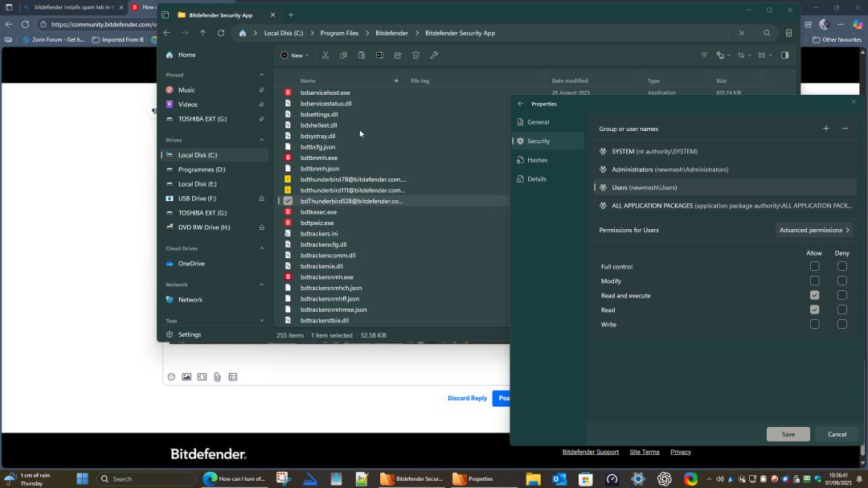Untick Allow for Read and execute
This screenshot has width=868, height=488.
[x=814, y=295]
